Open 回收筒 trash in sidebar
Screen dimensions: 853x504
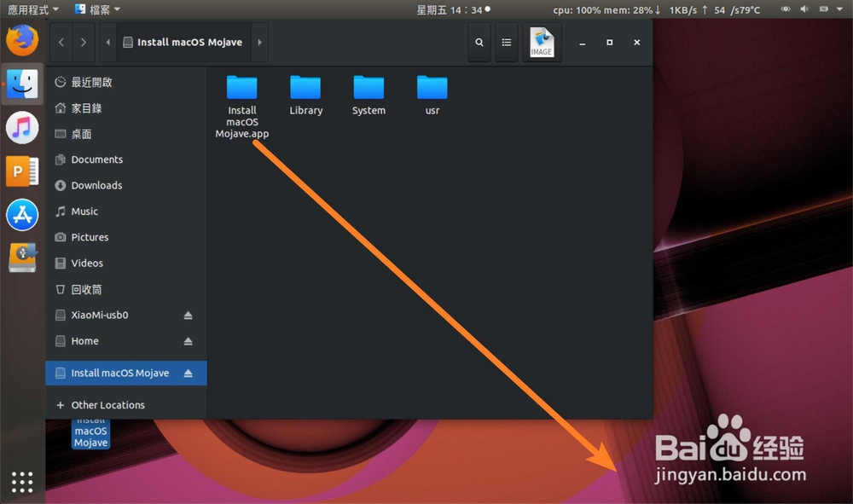click(126, 289)
